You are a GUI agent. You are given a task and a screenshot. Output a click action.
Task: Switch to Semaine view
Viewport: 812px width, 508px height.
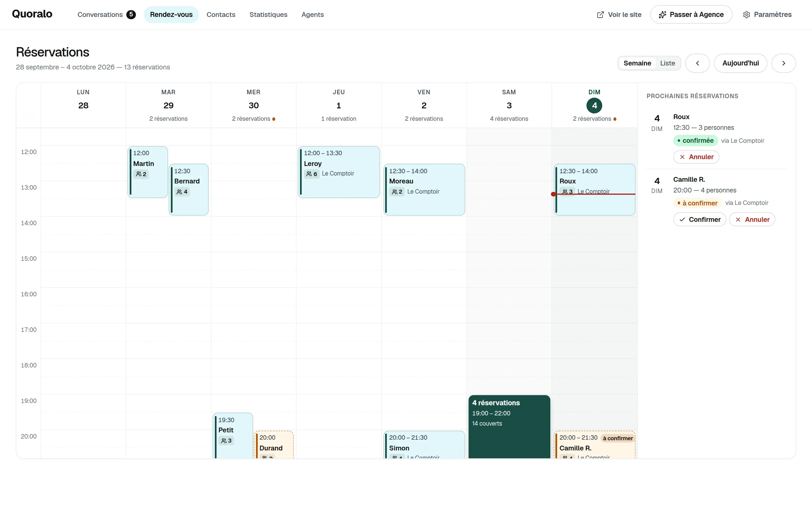[x=637, y=63]
